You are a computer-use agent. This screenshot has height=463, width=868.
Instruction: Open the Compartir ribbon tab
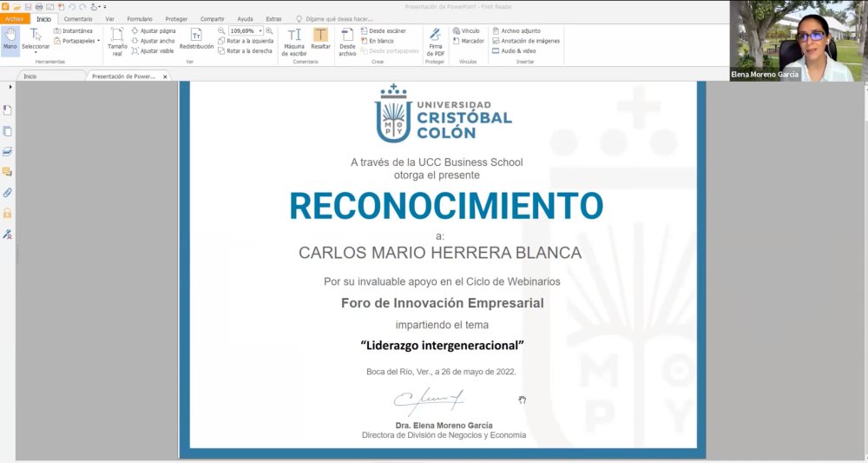click(212, 19)
